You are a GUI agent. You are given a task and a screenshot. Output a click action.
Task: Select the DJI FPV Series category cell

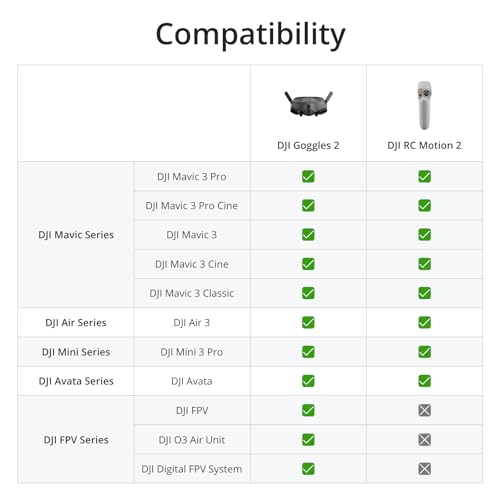coord(76,439)
